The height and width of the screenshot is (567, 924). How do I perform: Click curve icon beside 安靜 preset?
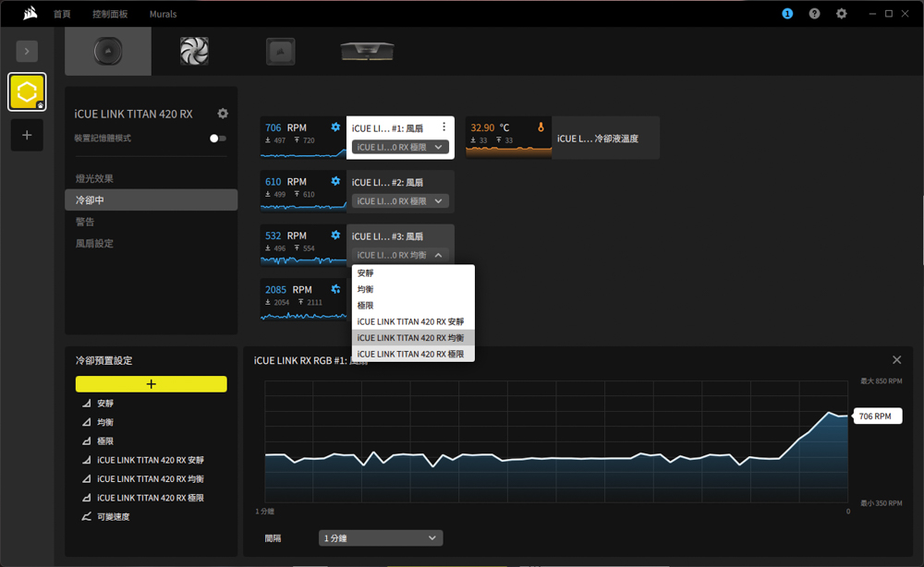pyautogui.click(x=87, y=404)
